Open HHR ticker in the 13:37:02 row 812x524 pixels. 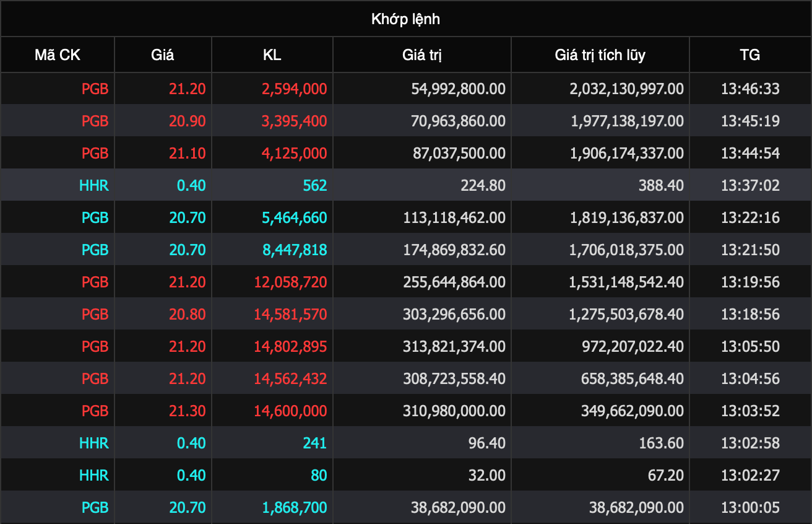94,185
